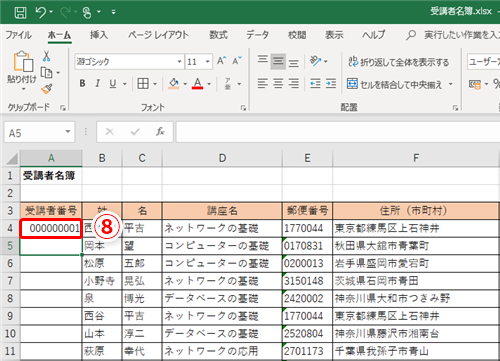Align cell text to the right

(x=294, y=83)
